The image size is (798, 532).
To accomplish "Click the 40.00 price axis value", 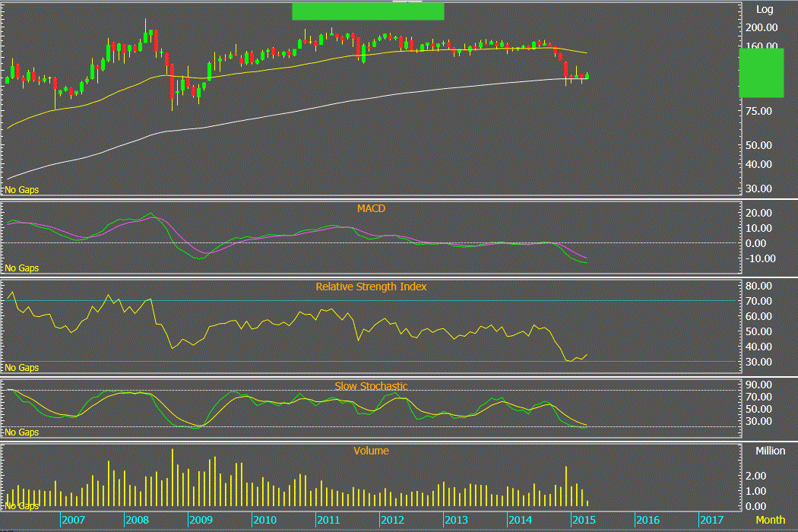I will click(x=758, y=164).
